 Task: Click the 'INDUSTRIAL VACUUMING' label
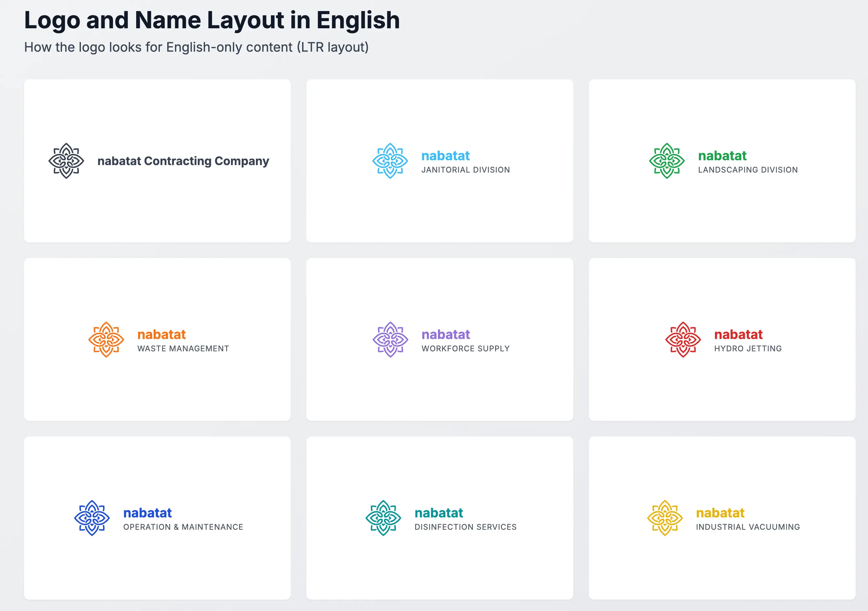coord(747,527)
